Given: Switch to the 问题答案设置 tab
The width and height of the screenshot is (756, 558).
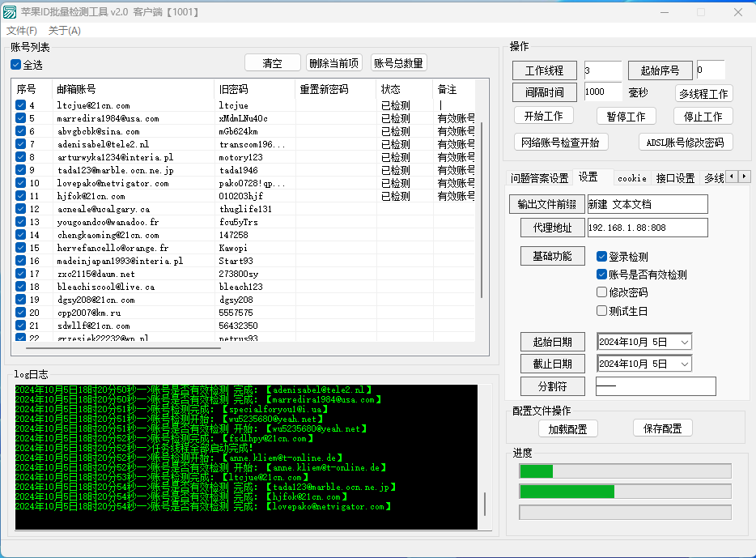Looking at the screenshot, I should click(x=539, y=178).
